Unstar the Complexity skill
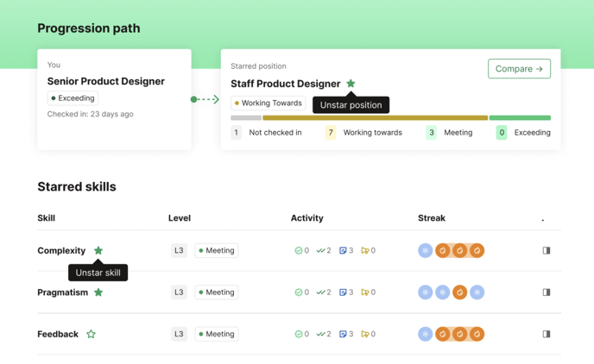The width and height of the screenshot is (594, 364). (x=98, y=250)
